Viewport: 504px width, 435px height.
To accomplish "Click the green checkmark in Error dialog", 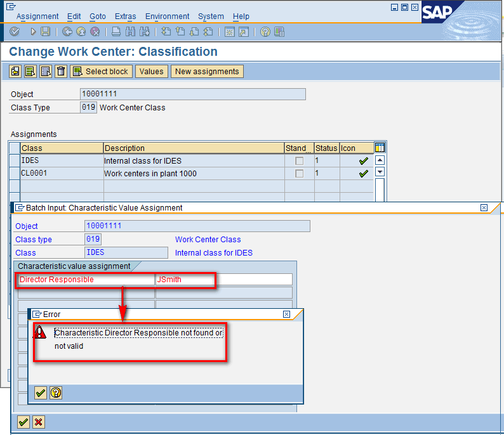I will pos(41,393).
